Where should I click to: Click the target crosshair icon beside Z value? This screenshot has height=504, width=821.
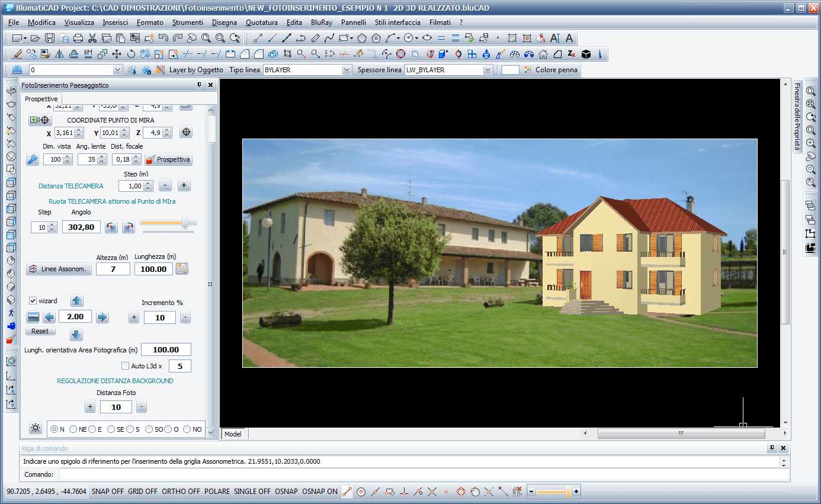186,132
